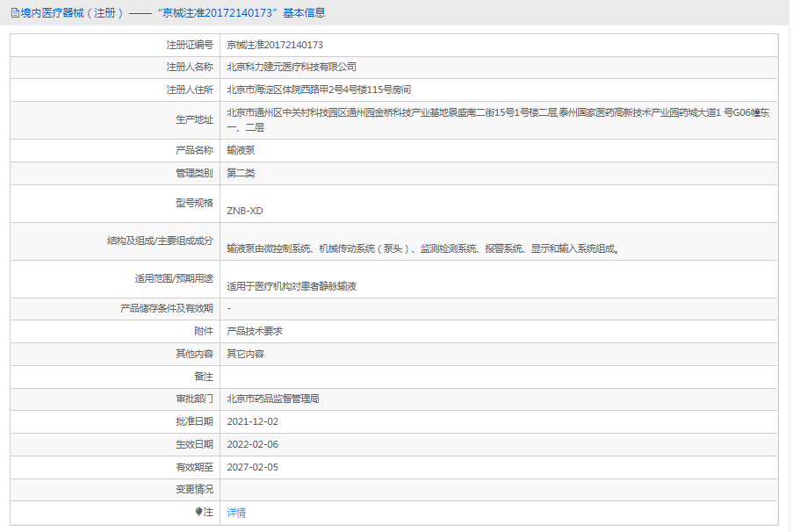This screenshot has height=532, width=793.
Task: Click the document icon before 境内医疗器械
Action: [15, 13]
